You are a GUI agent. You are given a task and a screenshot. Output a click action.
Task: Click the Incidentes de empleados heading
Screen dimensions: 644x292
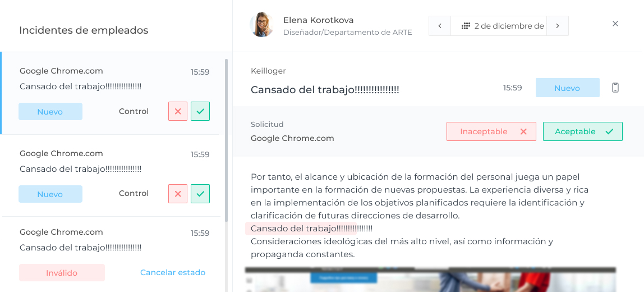point(84,30)
